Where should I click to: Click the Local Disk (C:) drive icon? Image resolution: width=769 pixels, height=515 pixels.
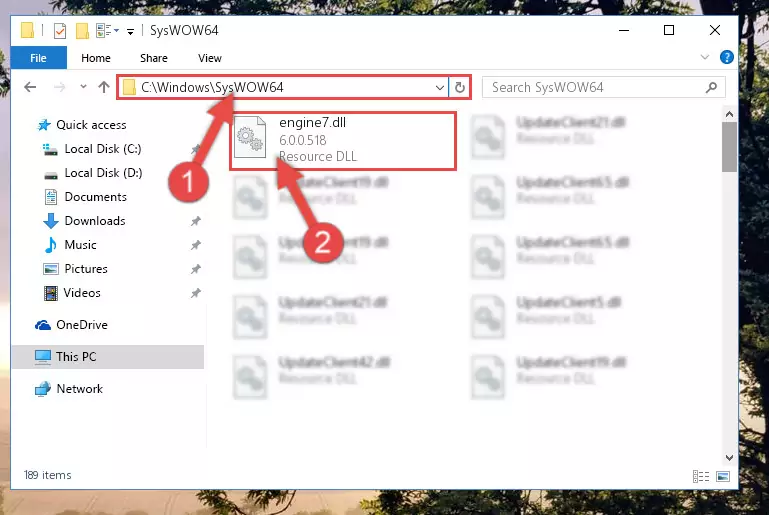[x=50, y=150]
